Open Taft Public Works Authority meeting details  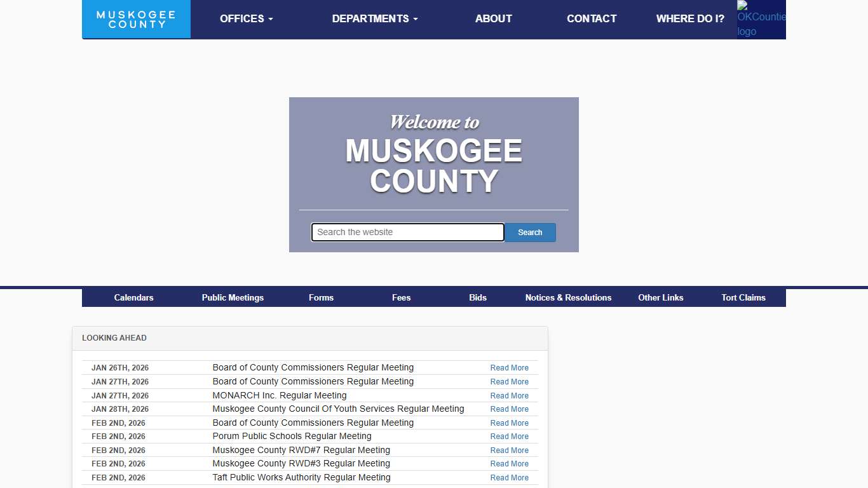(509, 477)
